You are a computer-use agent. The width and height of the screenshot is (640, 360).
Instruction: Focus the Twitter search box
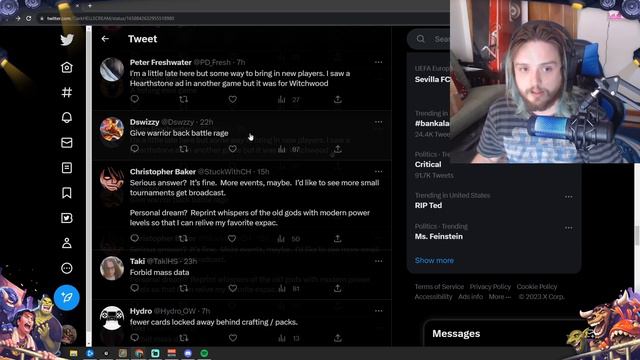429,39
